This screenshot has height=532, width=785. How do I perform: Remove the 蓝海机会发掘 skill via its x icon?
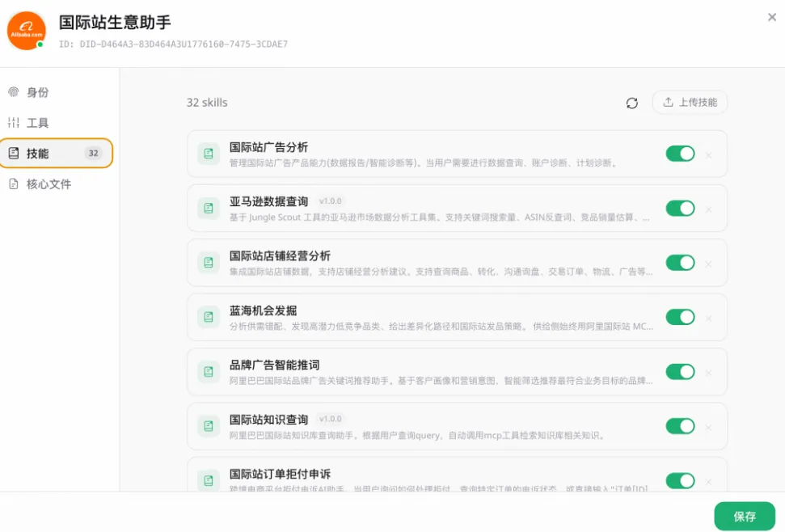[x=708, y=319]
